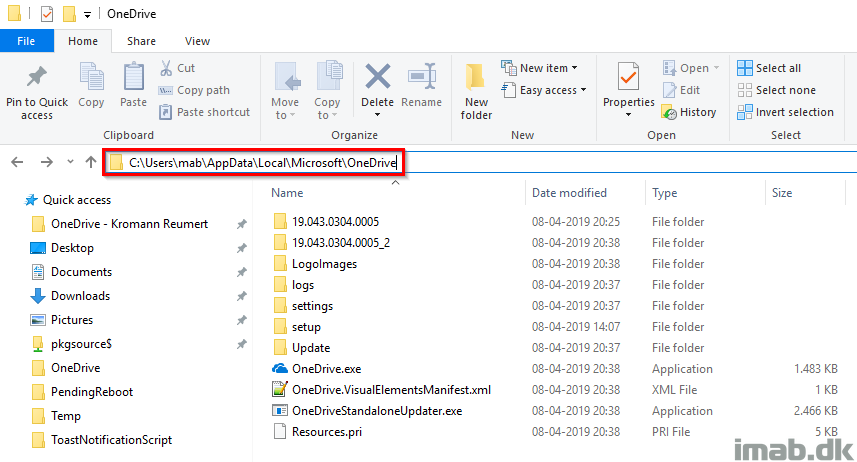Expand the Properties dropdown arrow

[629, 115]
